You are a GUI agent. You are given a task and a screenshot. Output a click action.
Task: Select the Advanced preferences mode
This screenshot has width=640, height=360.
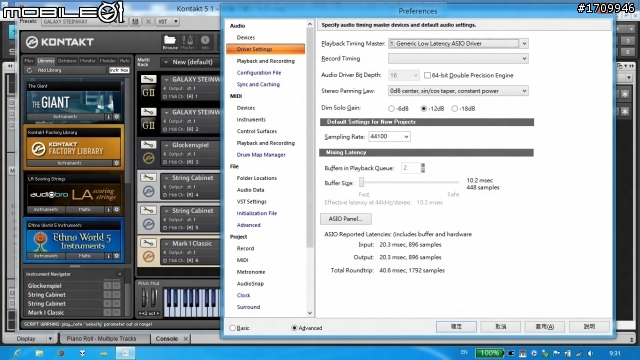[294, 328]
